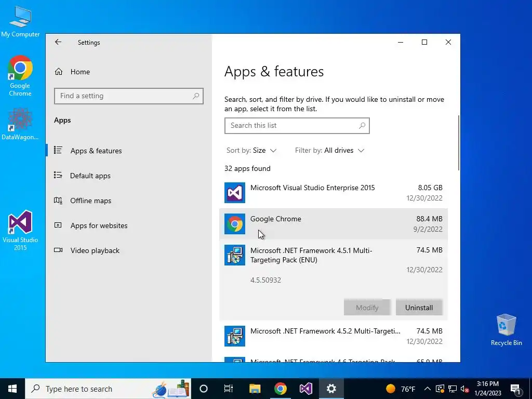This screenshot has width=532, height=399.
Task: Open the Sort by Size dropdown
Action: click(x=251, y=150)
